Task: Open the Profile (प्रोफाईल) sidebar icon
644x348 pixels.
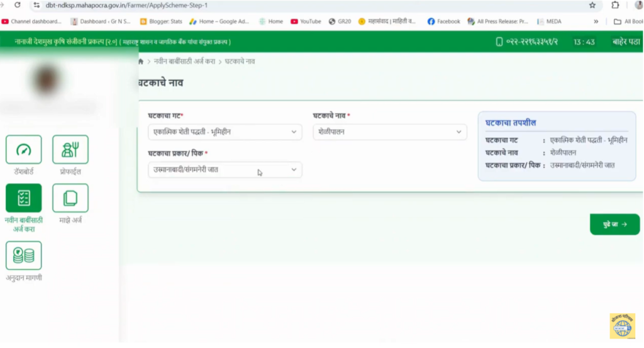Action: (x=70, y=150)
